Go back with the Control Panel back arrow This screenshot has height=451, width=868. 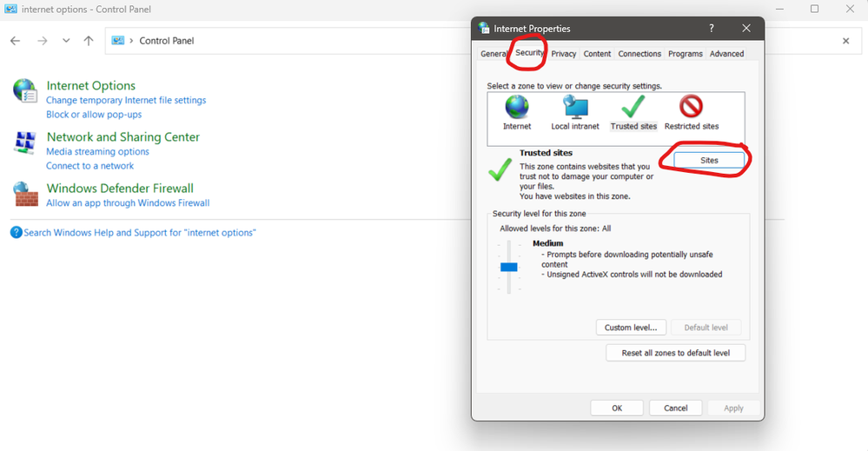(x=15, y=41)
